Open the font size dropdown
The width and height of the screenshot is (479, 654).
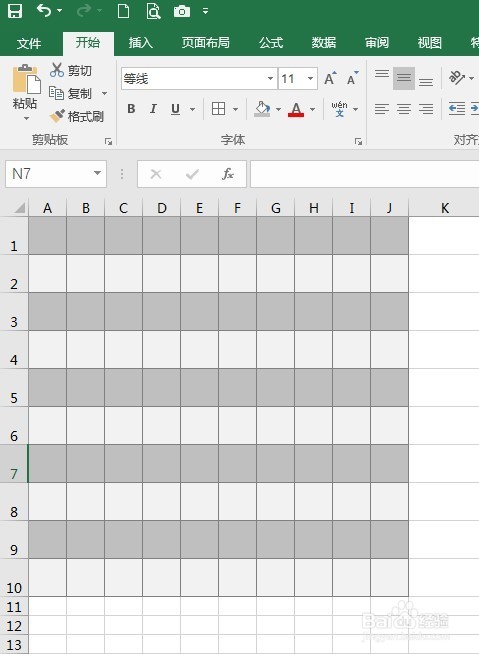pyautogui.click(x=310, y=78)
